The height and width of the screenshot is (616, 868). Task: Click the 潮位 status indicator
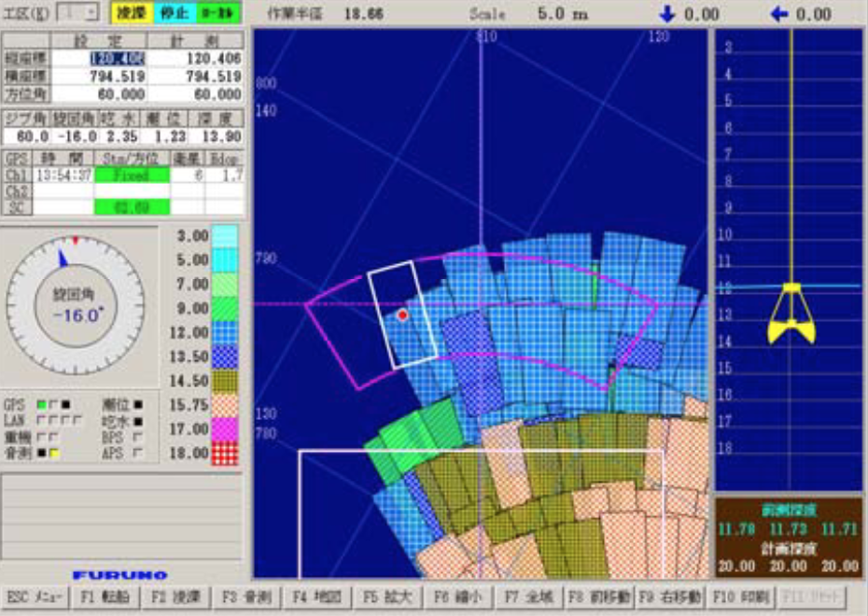[x=138, y=404]
